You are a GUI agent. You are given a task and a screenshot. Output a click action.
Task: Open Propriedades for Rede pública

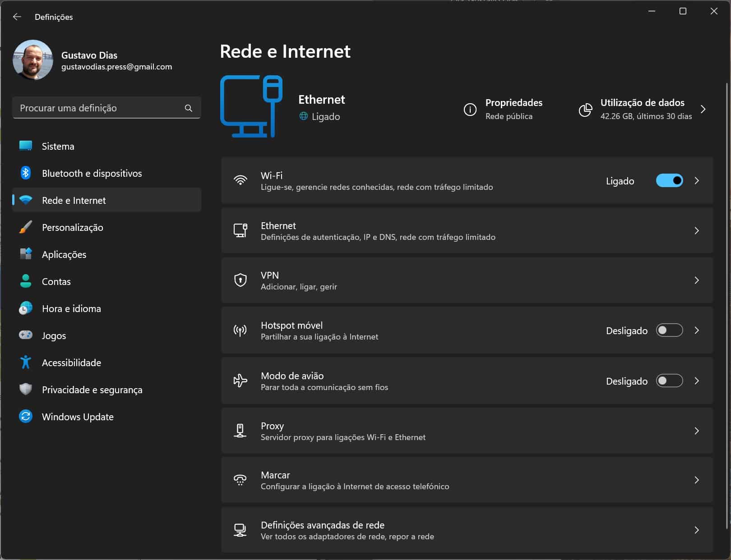pyautogui.click(x=513, y=109)
